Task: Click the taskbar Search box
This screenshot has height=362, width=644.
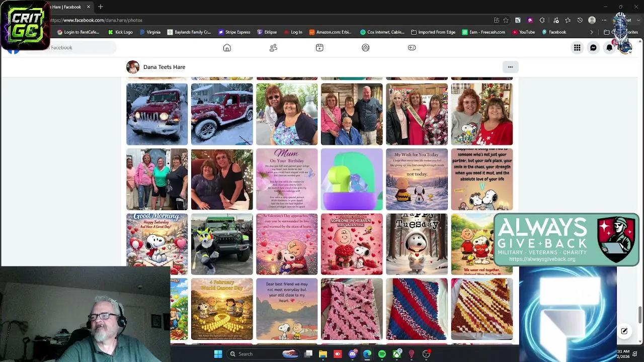Action: (x=263, y=354)
